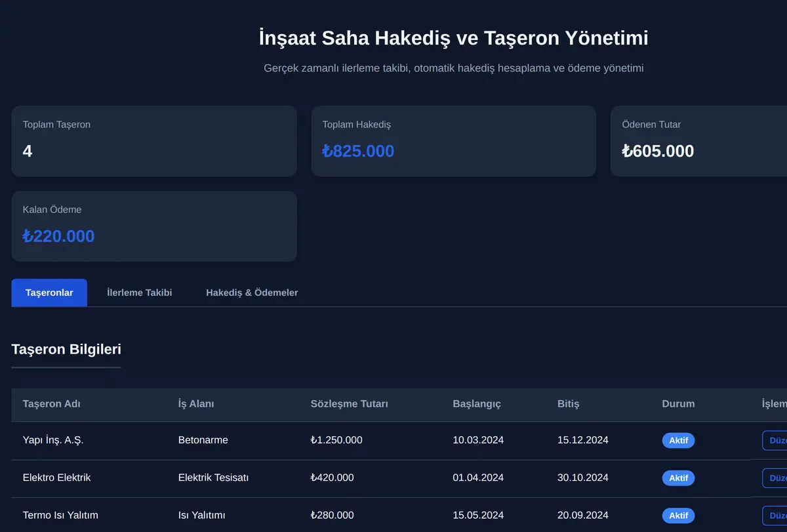Click the Isı Yalıtımı cell
This screenshot has width=787, height=532.
tap(201, 516)
